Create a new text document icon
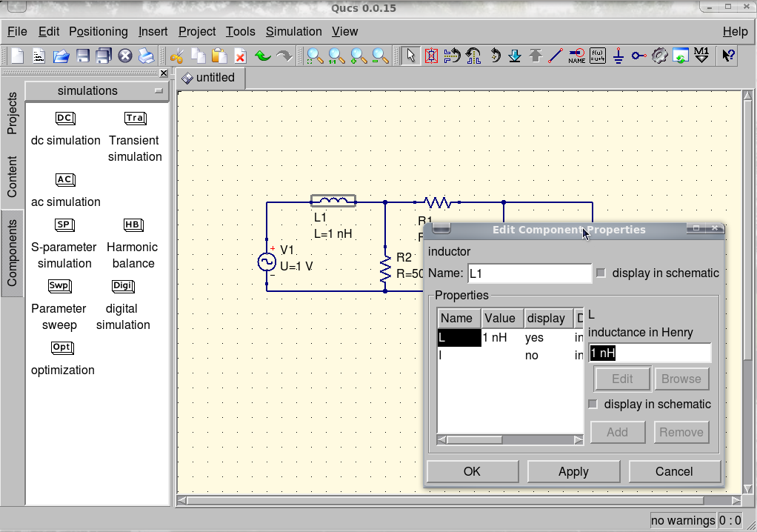757x532 pixels. tap(39, 56)
